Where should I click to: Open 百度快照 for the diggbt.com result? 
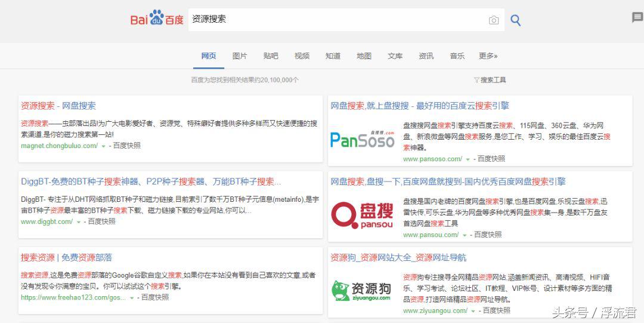tap(102, 222)
